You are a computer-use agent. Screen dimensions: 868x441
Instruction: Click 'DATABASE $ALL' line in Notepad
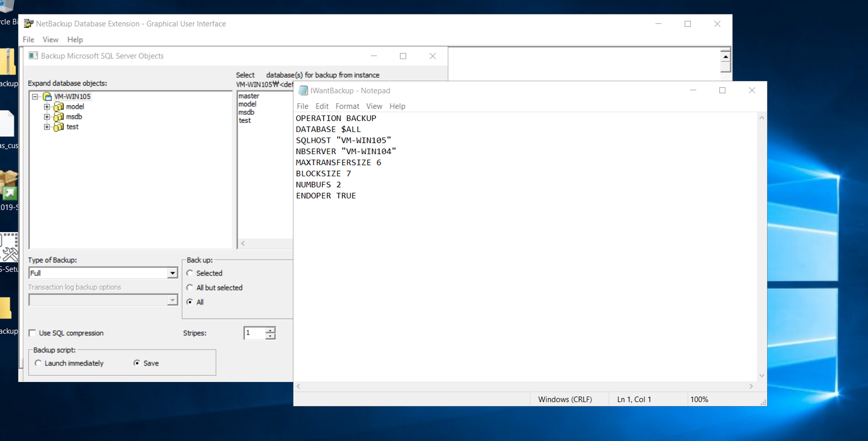click(x=328, y=129)
